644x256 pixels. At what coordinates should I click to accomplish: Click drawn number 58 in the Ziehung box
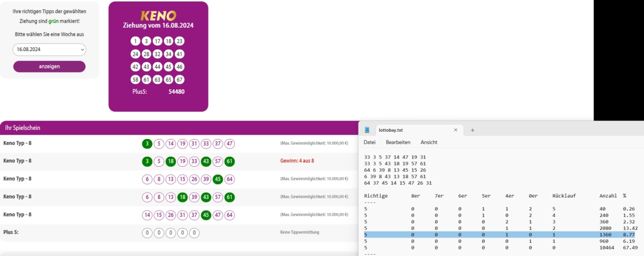(135, 80)
